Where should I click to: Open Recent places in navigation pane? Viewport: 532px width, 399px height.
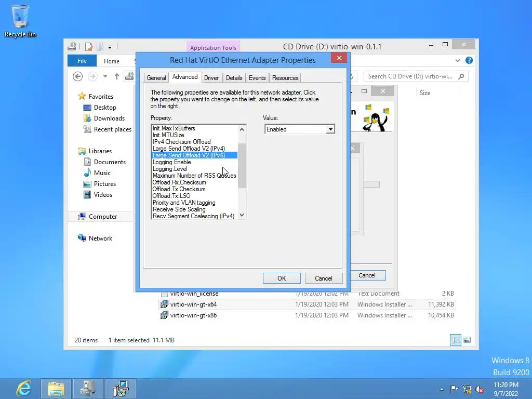point(112,129)
